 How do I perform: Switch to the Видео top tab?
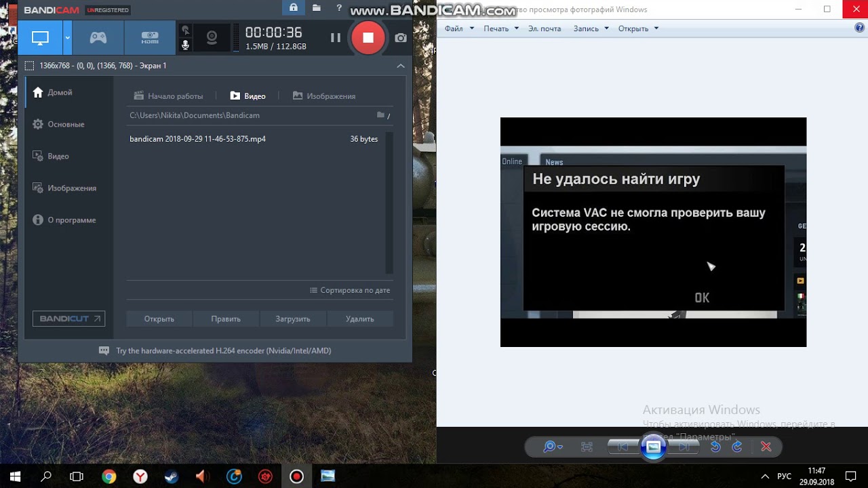(x=248, y=96)
